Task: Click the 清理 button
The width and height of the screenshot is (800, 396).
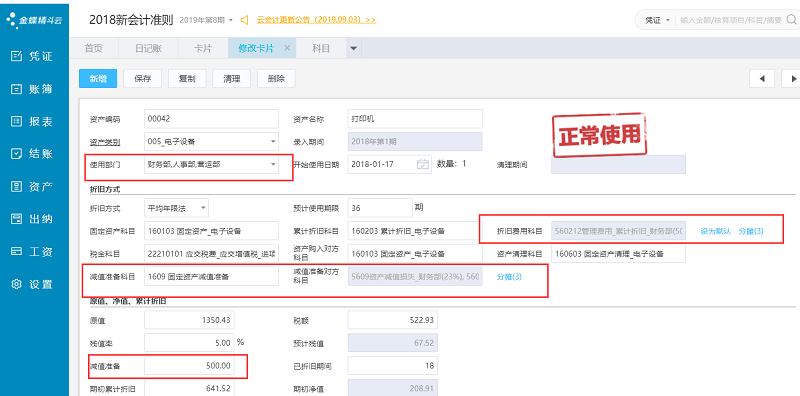Action: point(231,79)
